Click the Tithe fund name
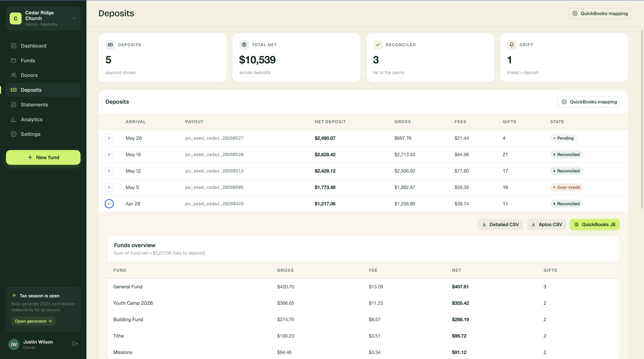The width and height of the screenshot is (644, 359). tap(119, 336)
